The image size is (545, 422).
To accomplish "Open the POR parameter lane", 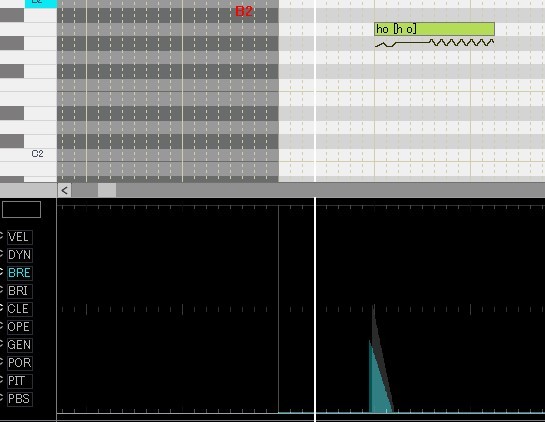I will pyautogui.click(x=20, y=363).
